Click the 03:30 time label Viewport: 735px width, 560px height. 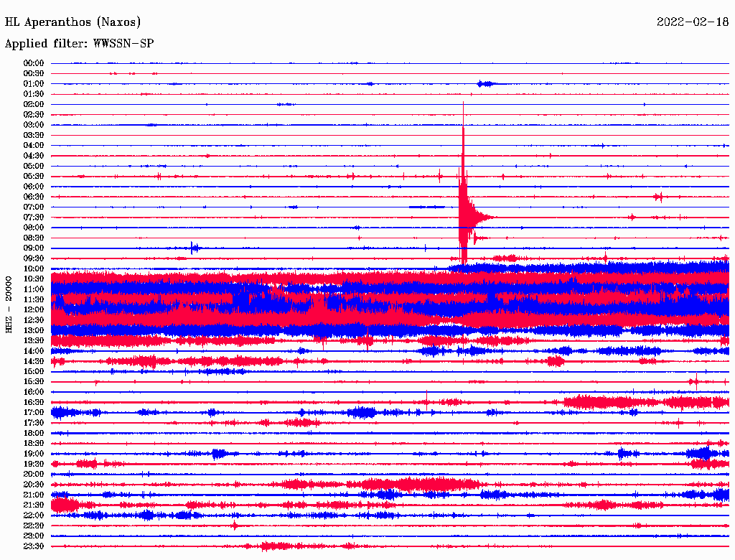click(x=34, y=136)
